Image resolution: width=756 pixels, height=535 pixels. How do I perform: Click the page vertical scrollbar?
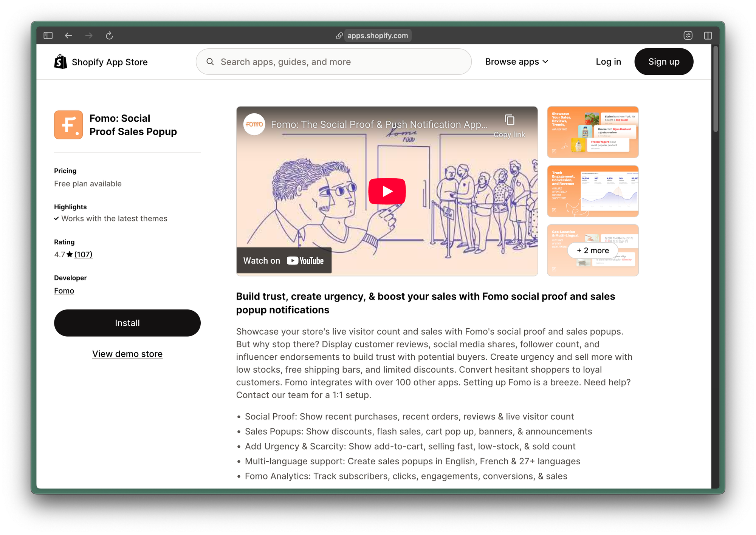(715, 89)
